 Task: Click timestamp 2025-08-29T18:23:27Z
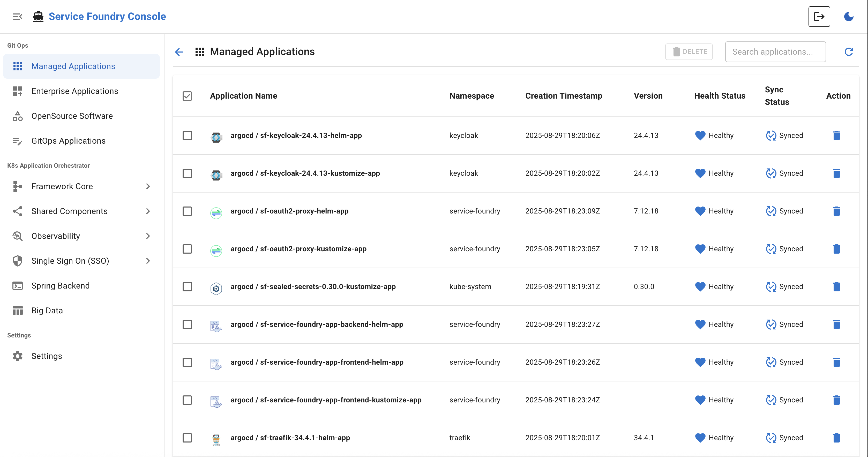[562, 324]
